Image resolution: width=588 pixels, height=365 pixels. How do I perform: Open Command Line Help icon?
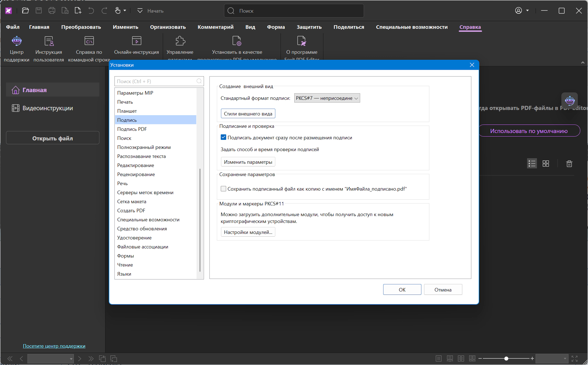[x=89, y=41]
